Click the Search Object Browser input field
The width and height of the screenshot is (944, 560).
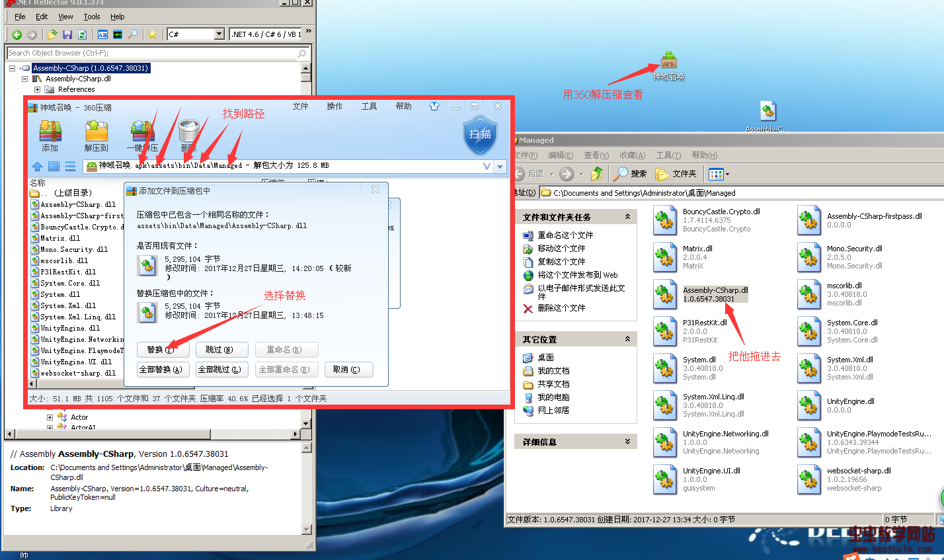[157, 53]
